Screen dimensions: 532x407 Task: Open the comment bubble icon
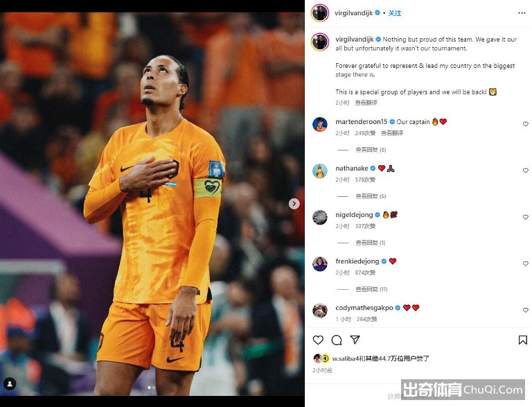[337, 340]
